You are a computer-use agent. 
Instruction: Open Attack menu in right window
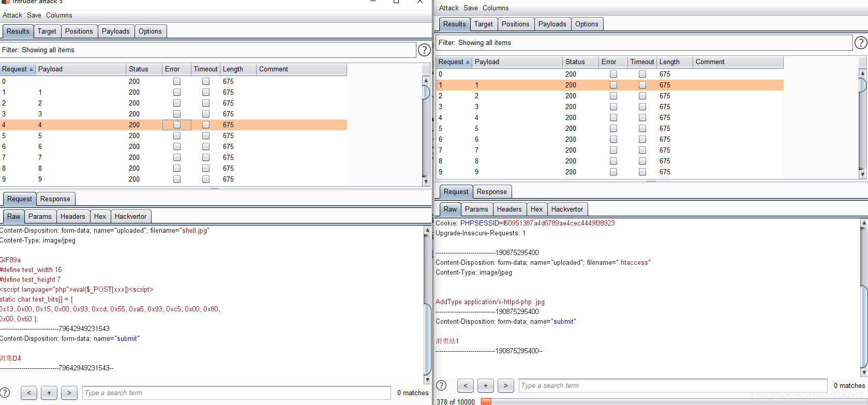click(449, 8)
